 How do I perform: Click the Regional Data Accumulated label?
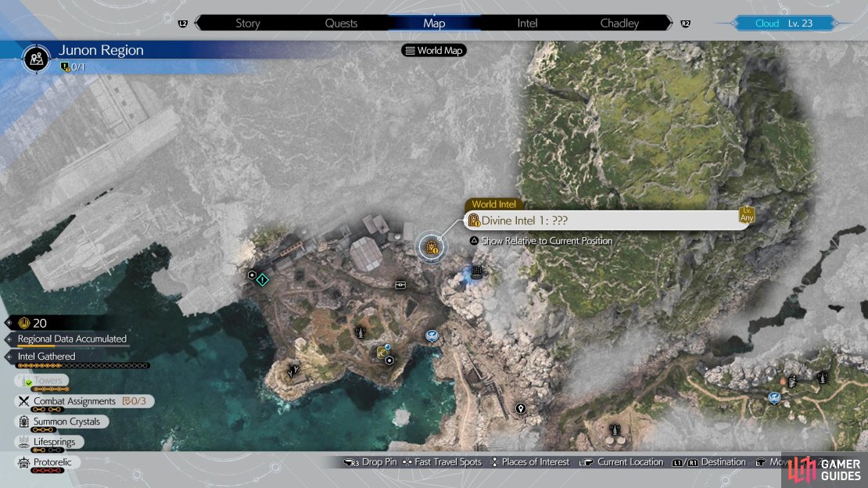pos(72,339)
